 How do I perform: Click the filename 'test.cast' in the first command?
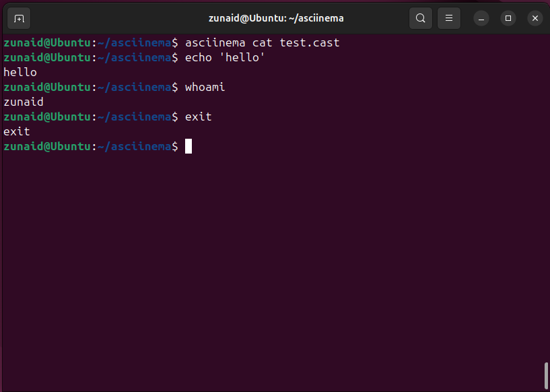(309, 42)
